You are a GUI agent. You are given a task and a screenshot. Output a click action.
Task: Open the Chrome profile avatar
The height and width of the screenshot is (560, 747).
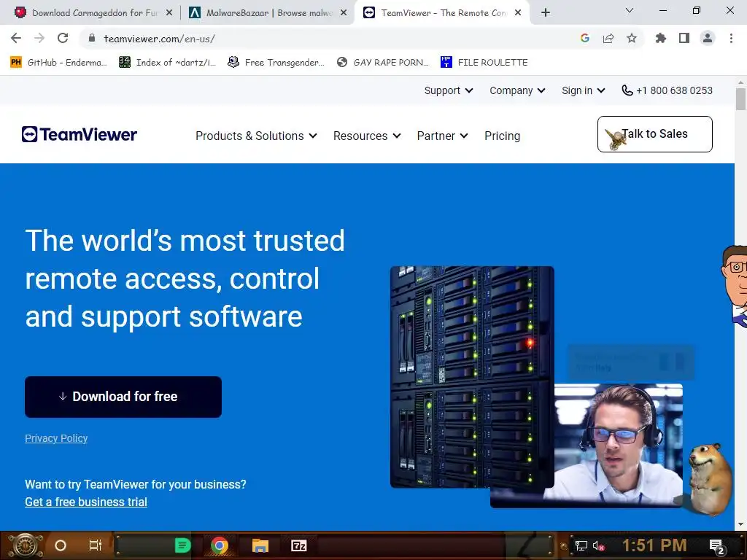tap(708, 38)
